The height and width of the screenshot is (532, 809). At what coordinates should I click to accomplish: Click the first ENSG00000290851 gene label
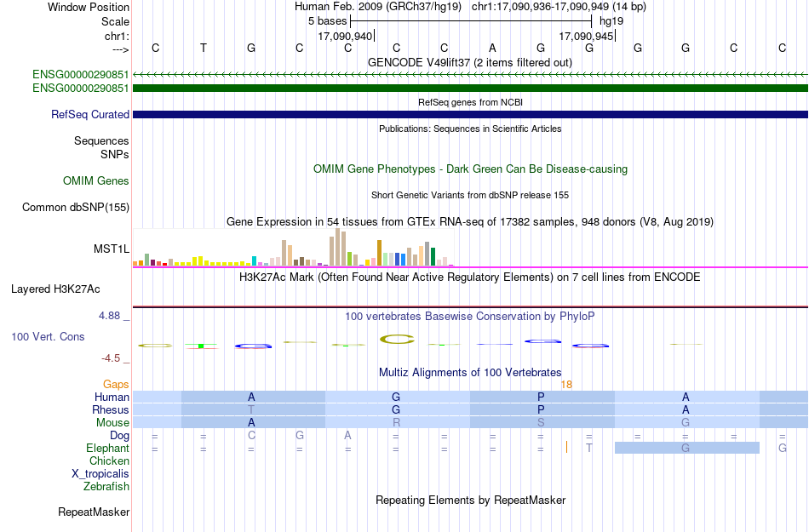click(81, 75)
